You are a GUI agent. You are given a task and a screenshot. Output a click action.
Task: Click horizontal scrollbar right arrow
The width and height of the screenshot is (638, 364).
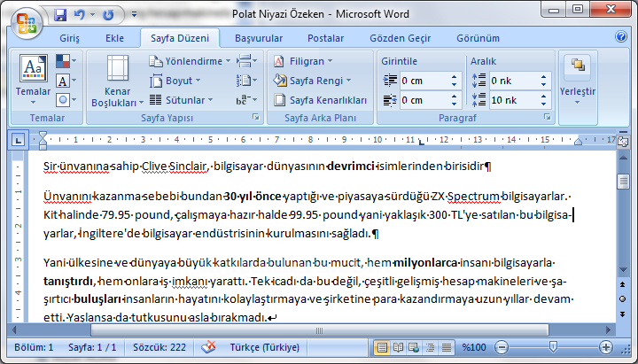coord(608,329)
